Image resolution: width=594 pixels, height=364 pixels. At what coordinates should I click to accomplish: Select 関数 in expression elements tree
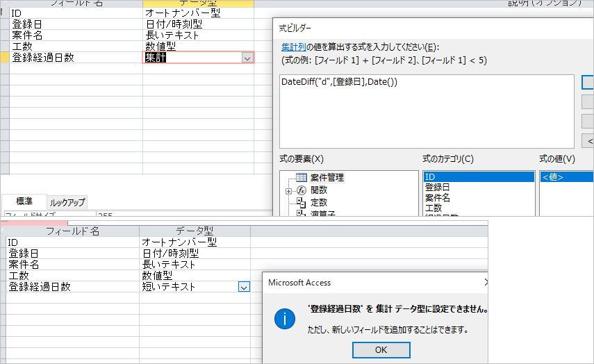point(319,190)
